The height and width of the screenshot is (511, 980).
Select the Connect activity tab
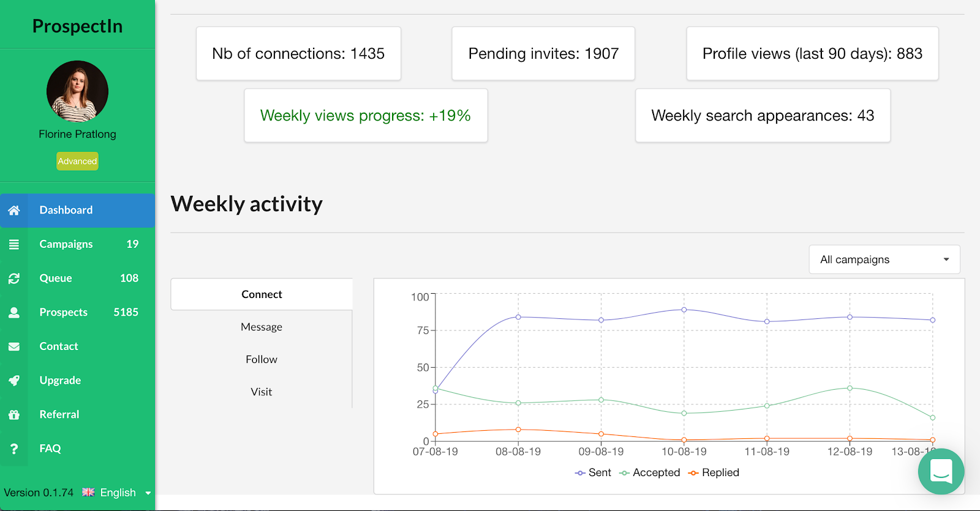click(x=262, y=294)
